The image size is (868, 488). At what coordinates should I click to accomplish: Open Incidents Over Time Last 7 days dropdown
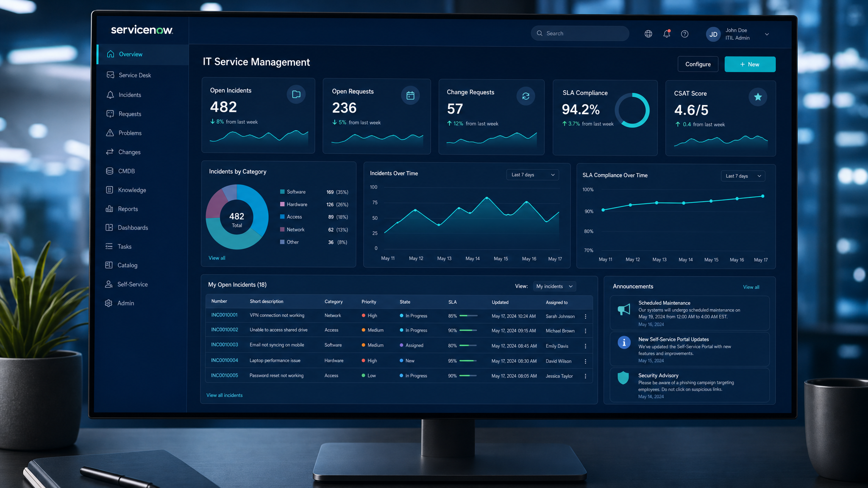533,175
